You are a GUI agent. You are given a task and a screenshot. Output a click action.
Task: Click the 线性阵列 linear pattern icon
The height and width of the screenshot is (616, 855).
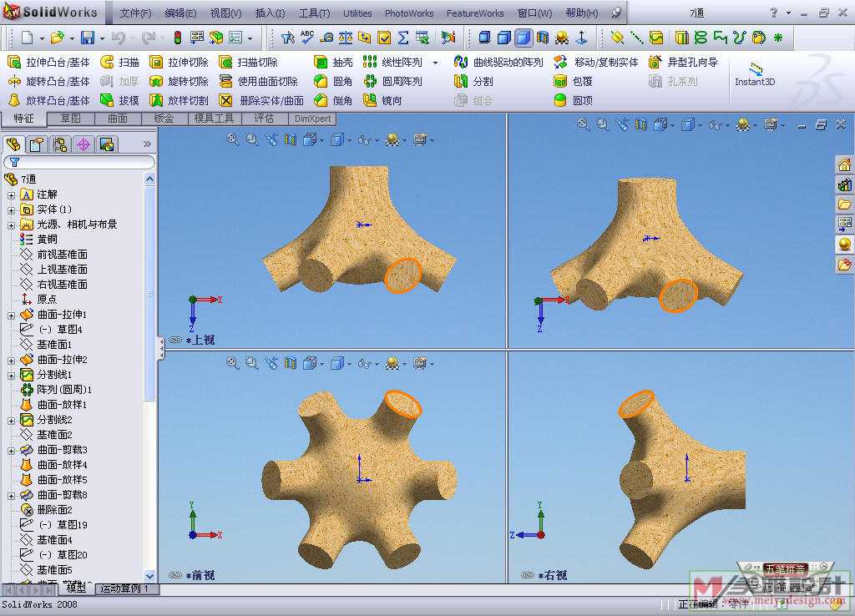(370, 62)
